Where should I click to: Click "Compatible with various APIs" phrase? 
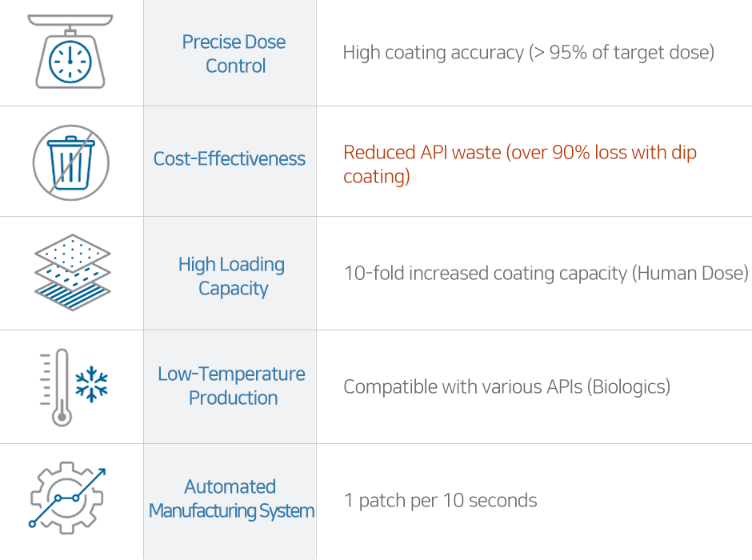point(462,387)
